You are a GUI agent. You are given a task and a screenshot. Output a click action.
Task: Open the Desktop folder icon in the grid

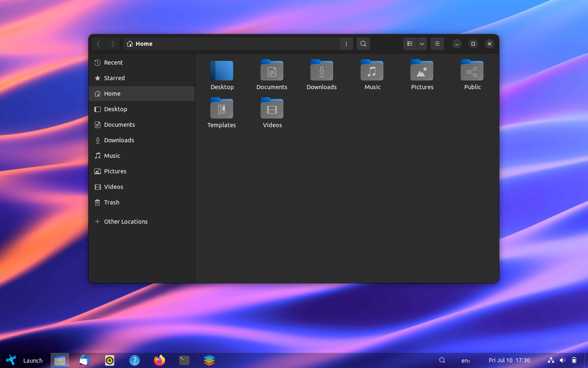click(222, 71)
